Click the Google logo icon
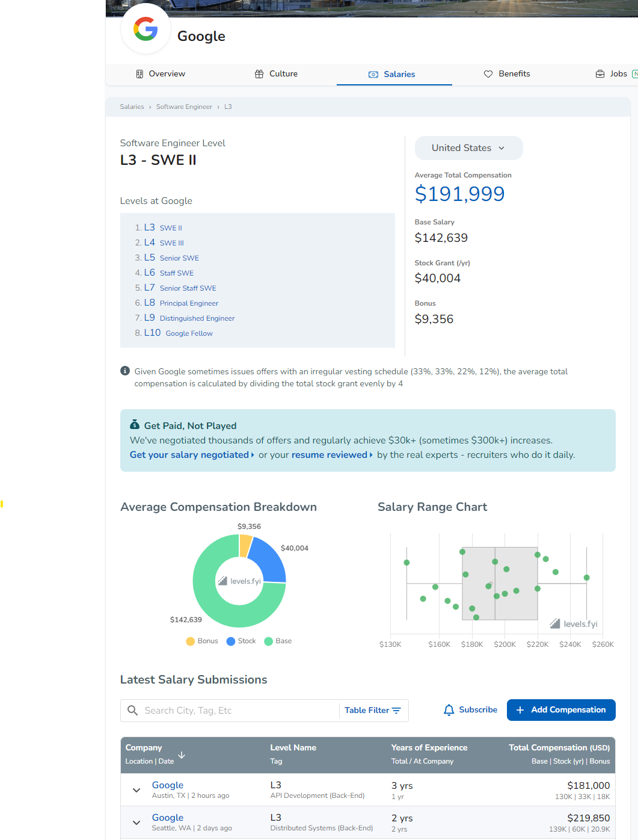The width and height of the screenshot is (638, 840). pyautogui.click(x=146, y=29)
